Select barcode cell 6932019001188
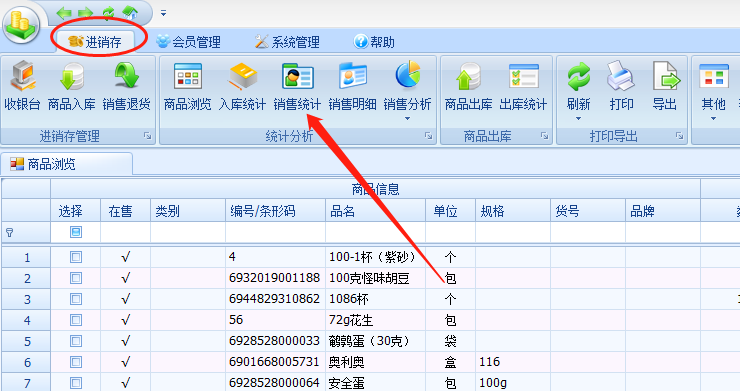 [276, 278]
